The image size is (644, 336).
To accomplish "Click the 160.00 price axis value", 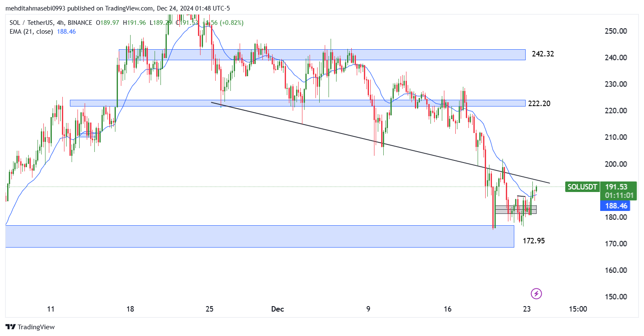I will click(616, 270).
